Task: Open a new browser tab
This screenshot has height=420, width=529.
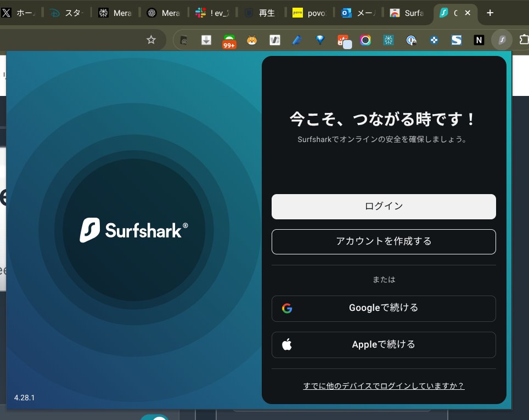Action: 490,13
